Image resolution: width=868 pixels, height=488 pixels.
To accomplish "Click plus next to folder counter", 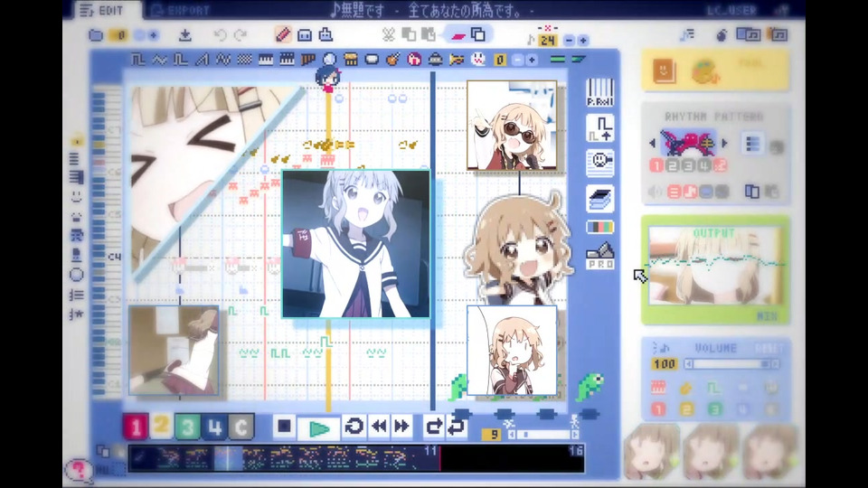I will (x=154, y=35).
